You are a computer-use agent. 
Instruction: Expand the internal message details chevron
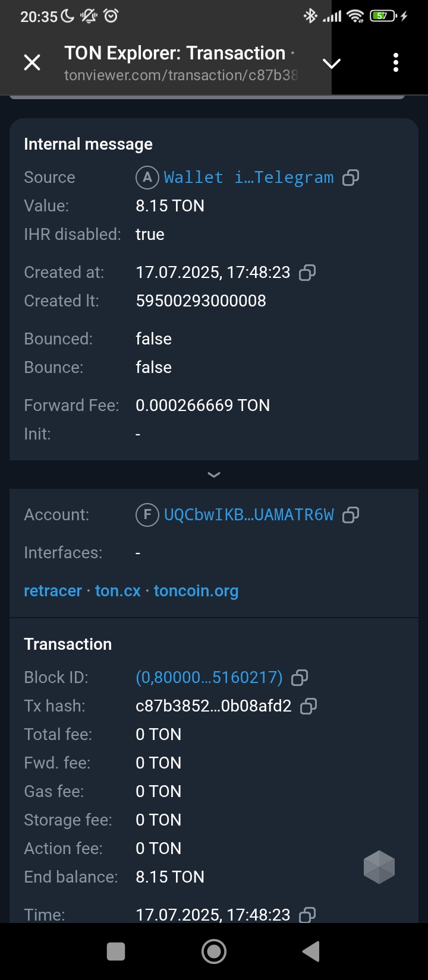click(214, 475)
